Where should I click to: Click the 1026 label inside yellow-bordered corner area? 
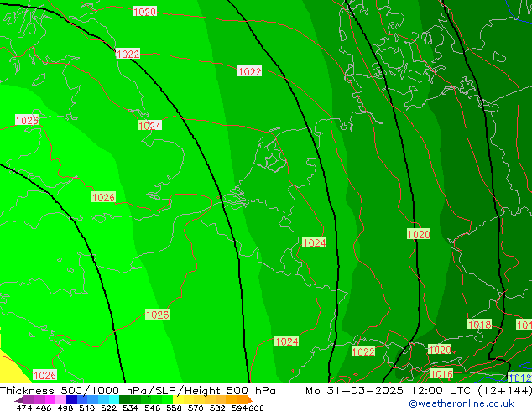click(x=44, y=375)
